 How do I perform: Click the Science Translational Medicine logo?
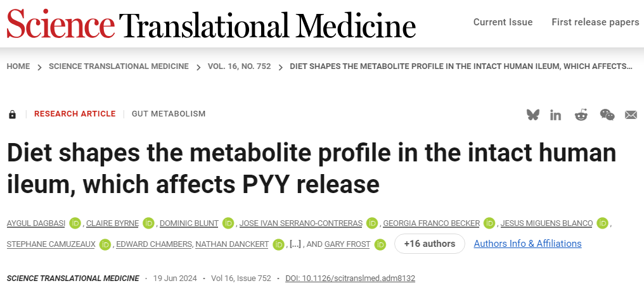(x=211, y=24)
